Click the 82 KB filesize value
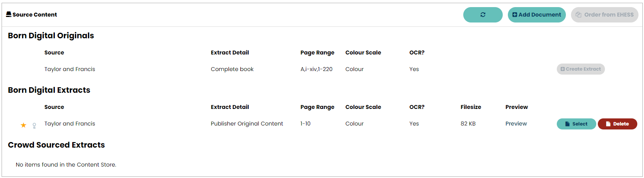 coord(468,124)
